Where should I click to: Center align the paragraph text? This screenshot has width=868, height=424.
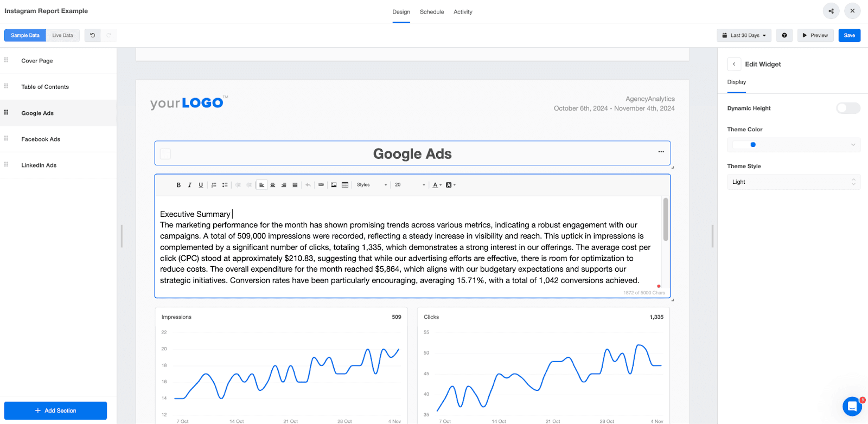(273, 184)
